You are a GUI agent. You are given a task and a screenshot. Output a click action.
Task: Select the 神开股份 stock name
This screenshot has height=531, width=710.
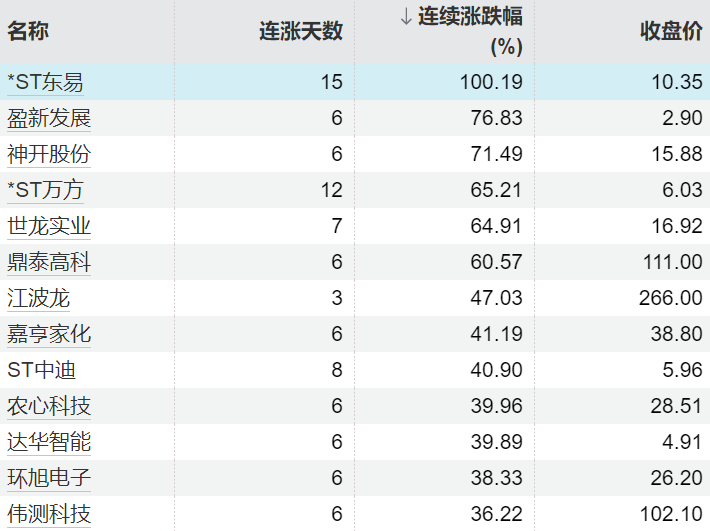[49, 154]
